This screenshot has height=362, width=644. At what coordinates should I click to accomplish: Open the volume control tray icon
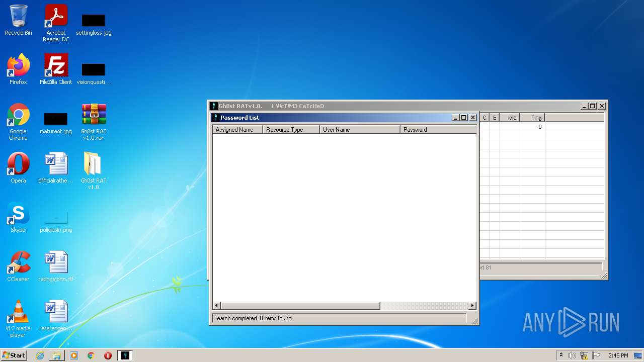tap(572, 355)
